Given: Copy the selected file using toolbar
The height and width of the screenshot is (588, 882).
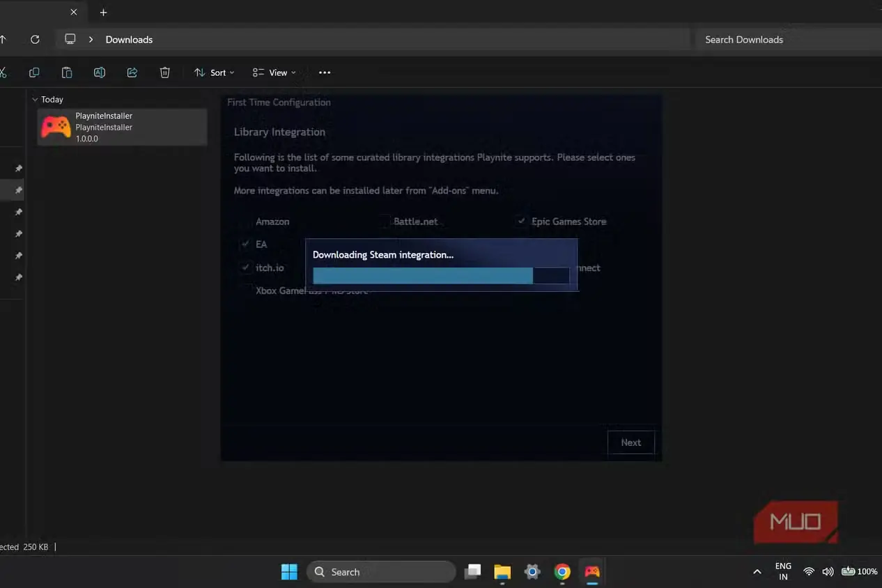Looking at the screenshot, I should click(34, 72).
